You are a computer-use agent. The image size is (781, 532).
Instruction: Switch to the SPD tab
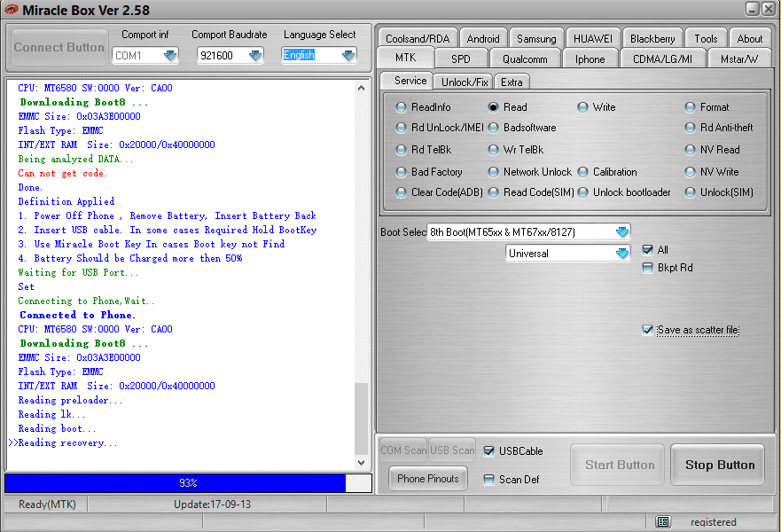tap(461, 59)
